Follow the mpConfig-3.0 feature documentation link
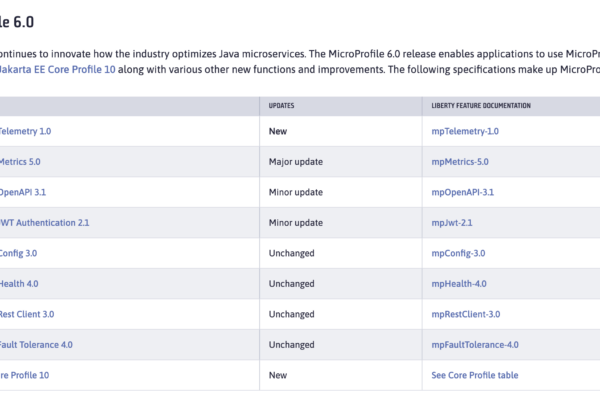 (x=458, y=253)
